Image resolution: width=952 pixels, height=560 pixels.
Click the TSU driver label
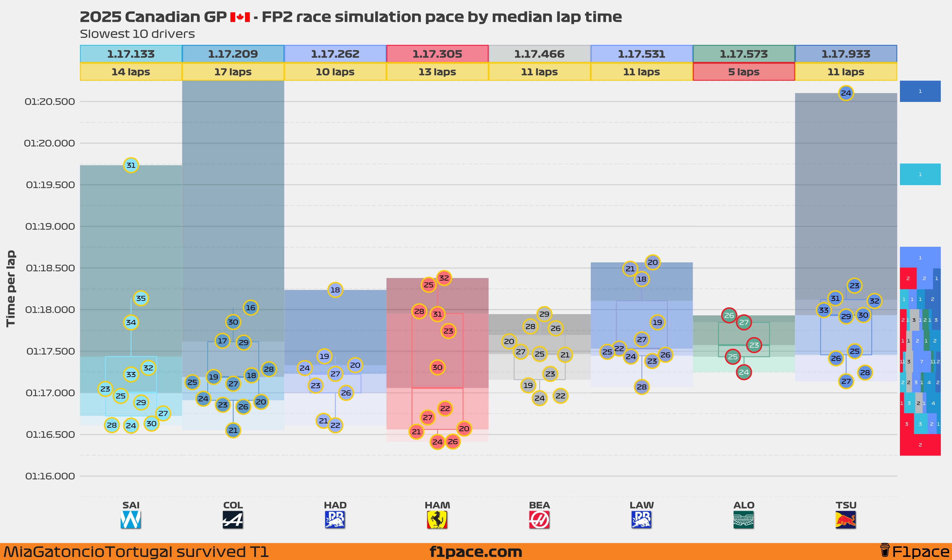click(846, 505)
